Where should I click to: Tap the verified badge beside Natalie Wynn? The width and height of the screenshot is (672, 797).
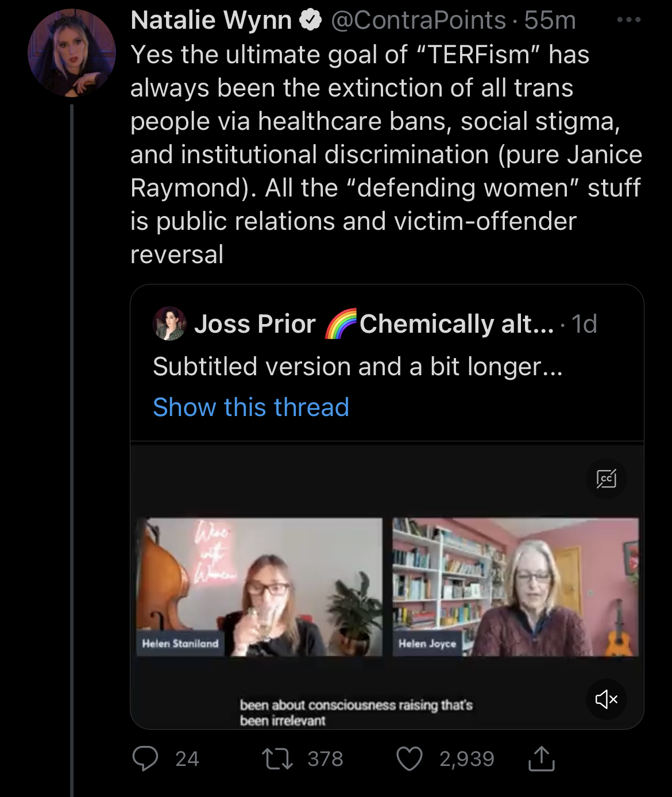[x=311, y=21]
